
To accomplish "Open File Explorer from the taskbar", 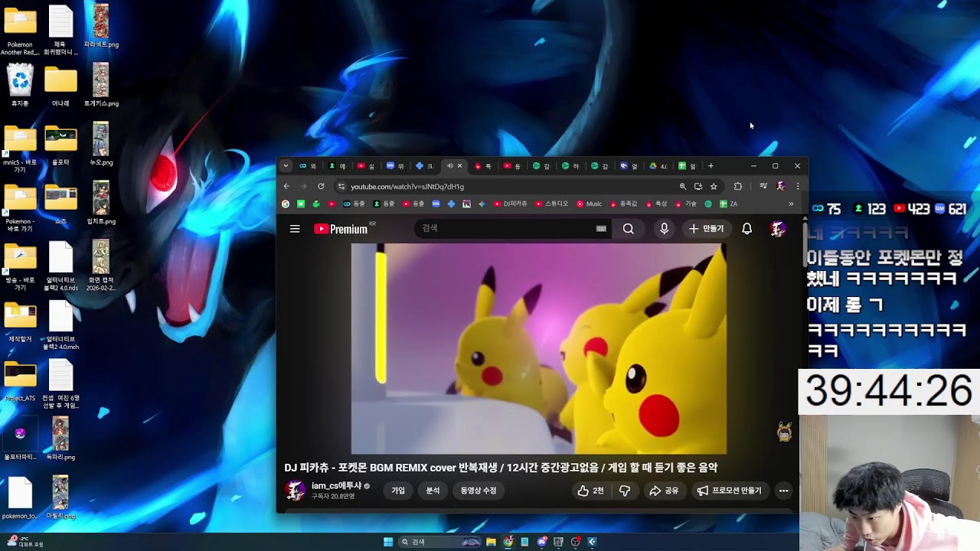I will (491, 542).
